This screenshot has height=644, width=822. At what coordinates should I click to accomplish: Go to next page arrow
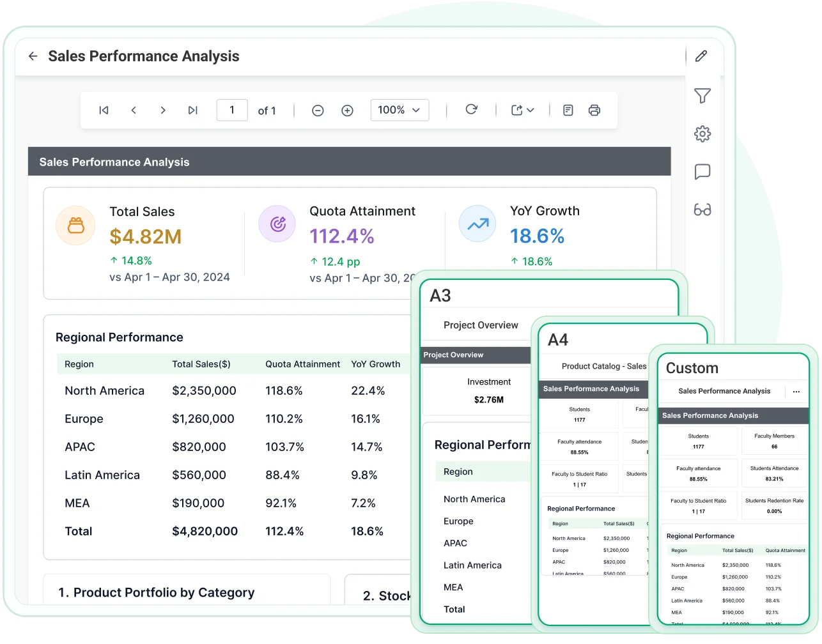(163, 111)
